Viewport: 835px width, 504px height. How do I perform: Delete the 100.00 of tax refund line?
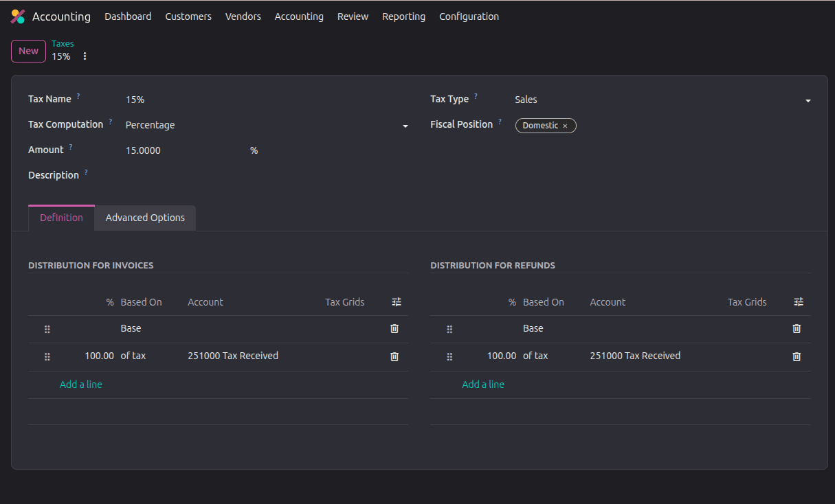pos(797,356)
